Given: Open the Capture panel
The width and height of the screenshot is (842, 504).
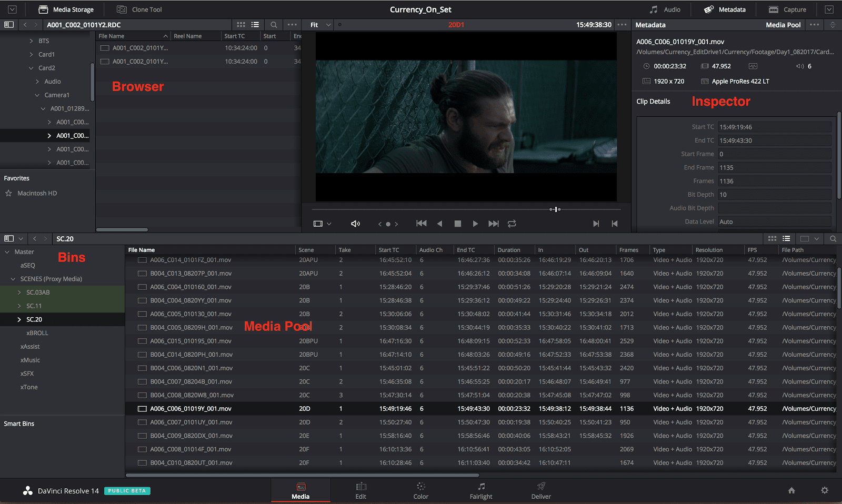Looking at the screenshot, I should pyautogui.click(x=787, y=9).
